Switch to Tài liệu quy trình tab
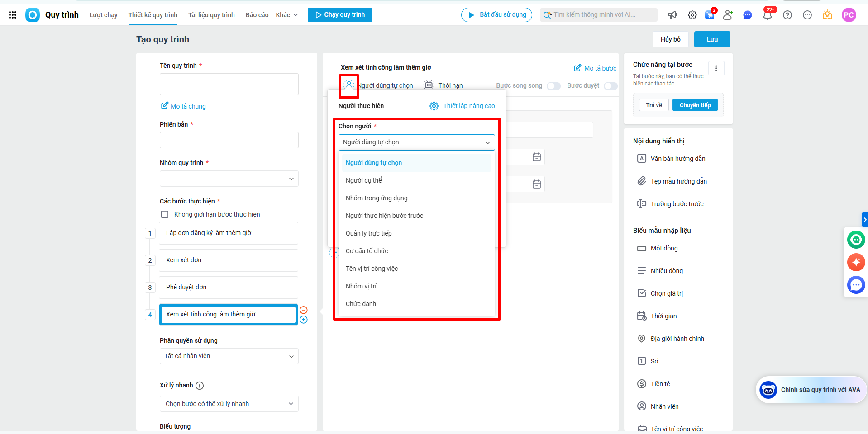Screen dimensions: 868x434 click(x=211, y=15)
